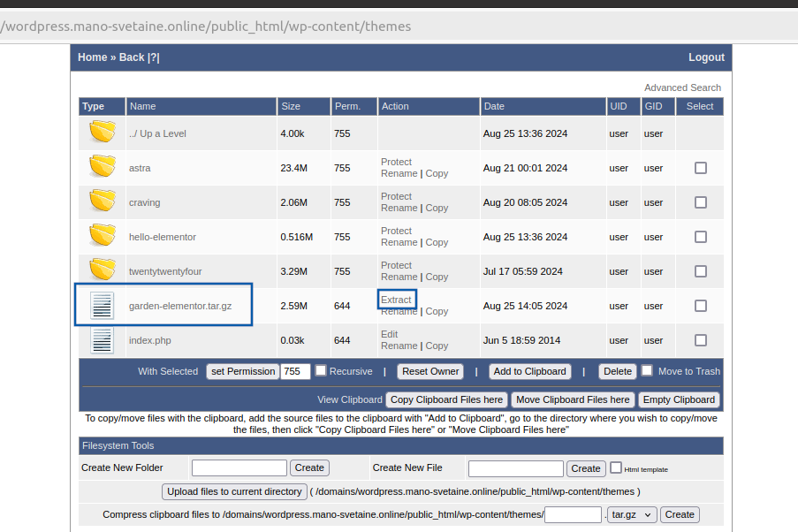Tick the checkbox for twentytwentyfour row

point(701,271)
